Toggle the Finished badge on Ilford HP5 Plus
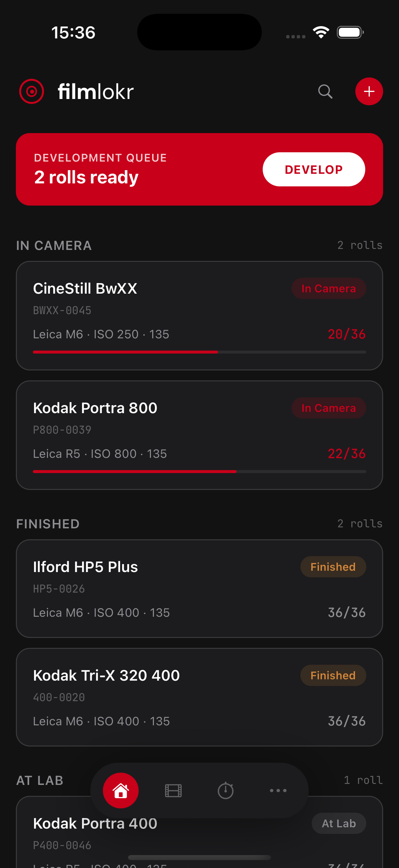399x868 pixels. (x=333, y=567)
